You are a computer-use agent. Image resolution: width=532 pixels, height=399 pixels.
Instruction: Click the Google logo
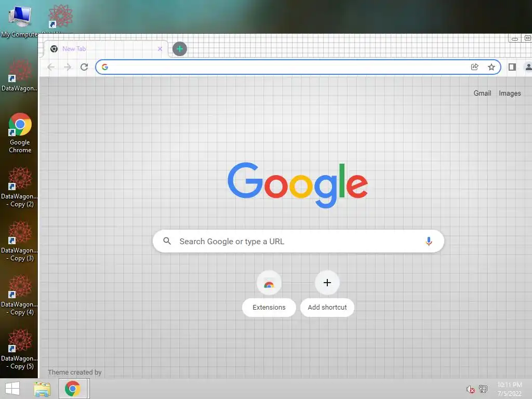[x=298, y=185]
